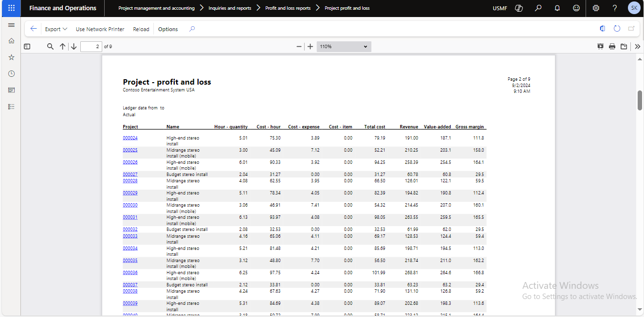Go to the next report page
The image size is (644, 317).
(74, 47)
